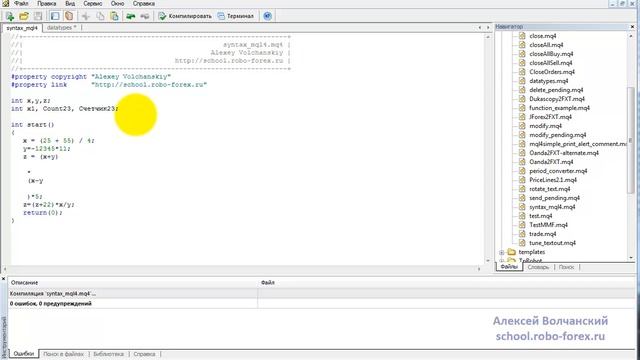
Task: Open the Окно menu
Action: click(x=117, y=3)
